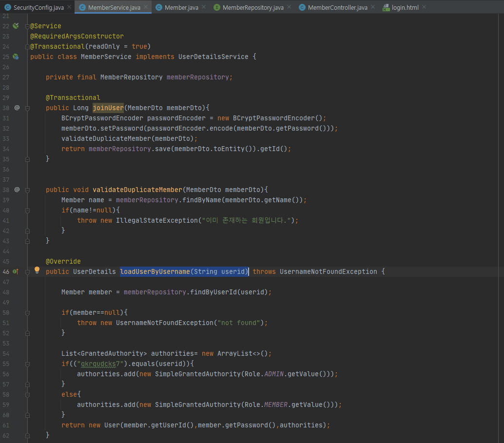Image resolution: width=504 pixels, height=443 pixels.
Task: Click ArrayList<>() on line 54
Action: [x=242, y=353]
